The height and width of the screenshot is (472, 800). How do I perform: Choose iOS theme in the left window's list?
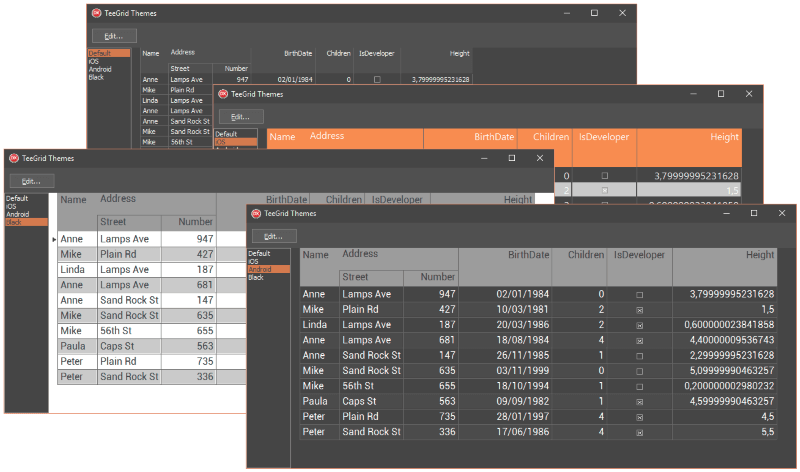point(11,206)
